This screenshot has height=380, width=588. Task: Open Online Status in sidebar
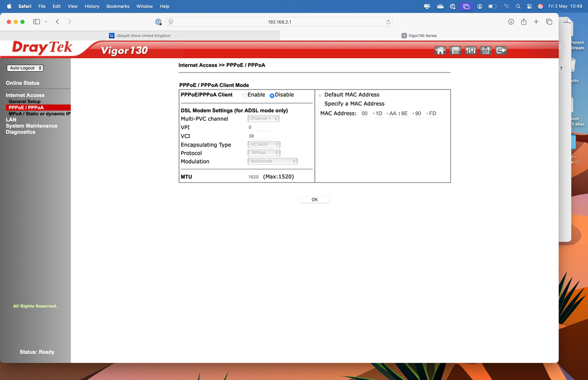tap(22, 83)
